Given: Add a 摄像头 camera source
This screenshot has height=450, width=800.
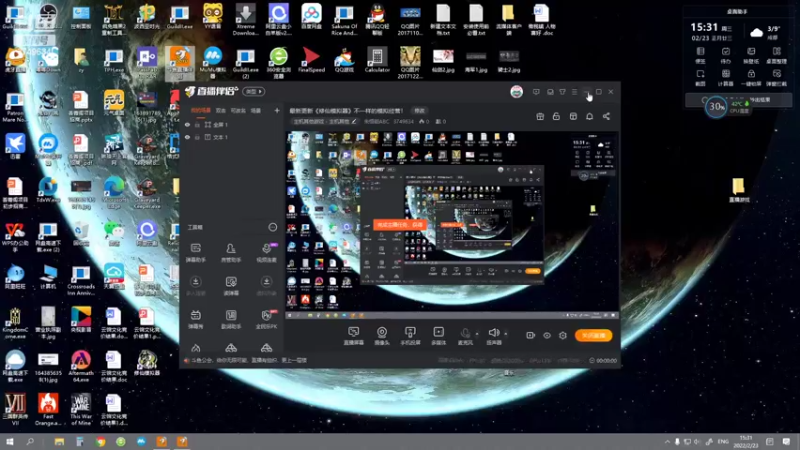Looking at the screenshot, I should pyautogui.click(x=382, y=336).
